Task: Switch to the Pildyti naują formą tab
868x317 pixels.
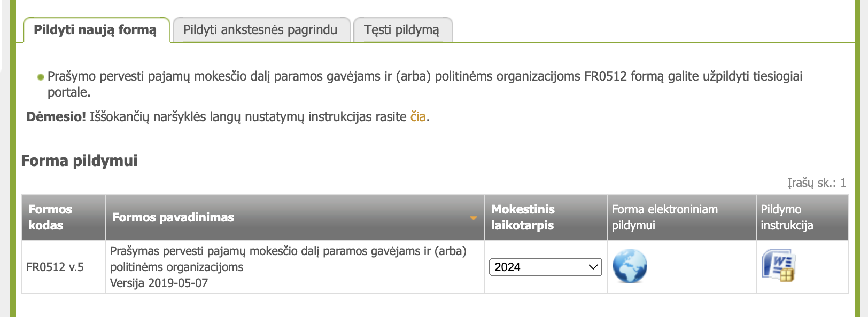Action: pos(95,30)
